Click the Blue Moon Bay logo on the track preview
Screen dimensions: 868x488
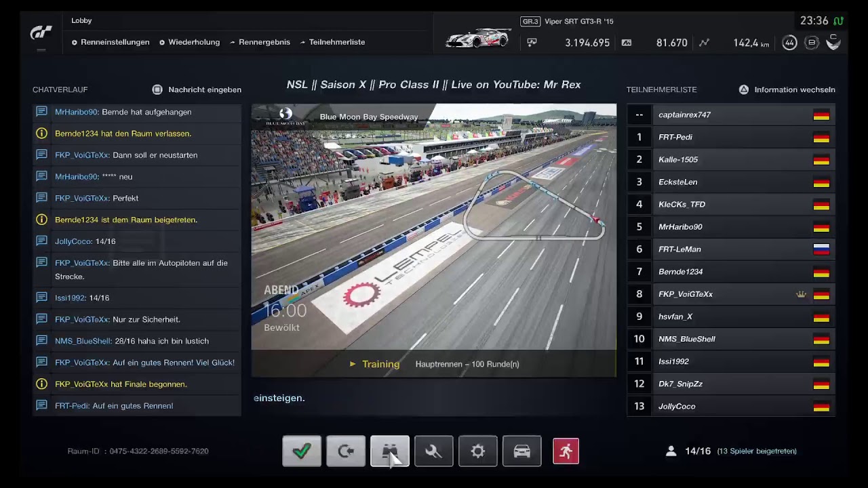[x=285, y=117]
